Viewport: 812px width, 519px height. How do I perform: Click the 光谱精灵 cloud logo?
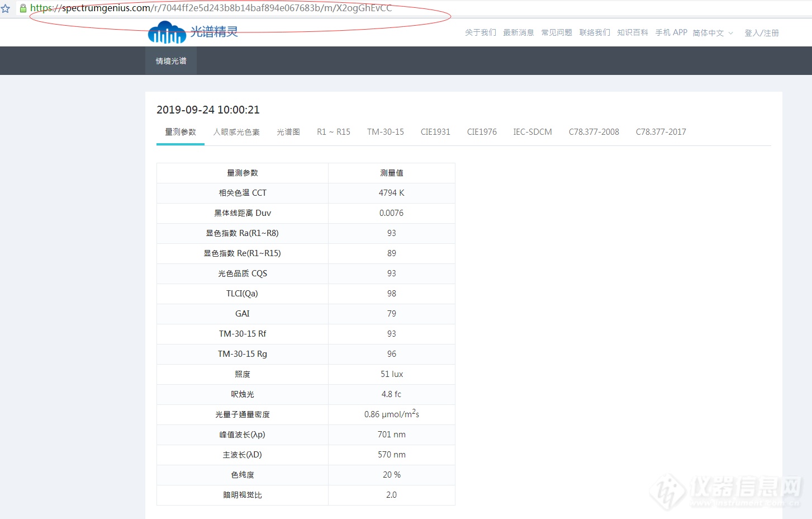[193, 32]
